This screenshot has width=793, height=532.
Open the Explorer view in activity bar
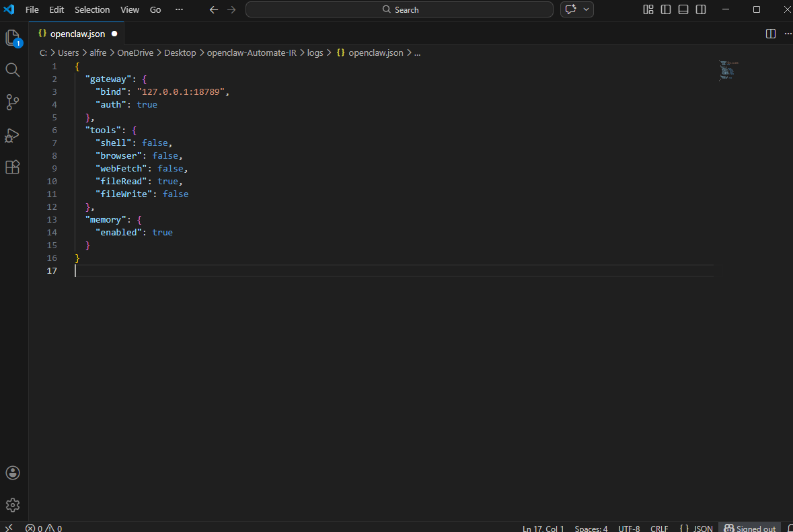[13, 38]
